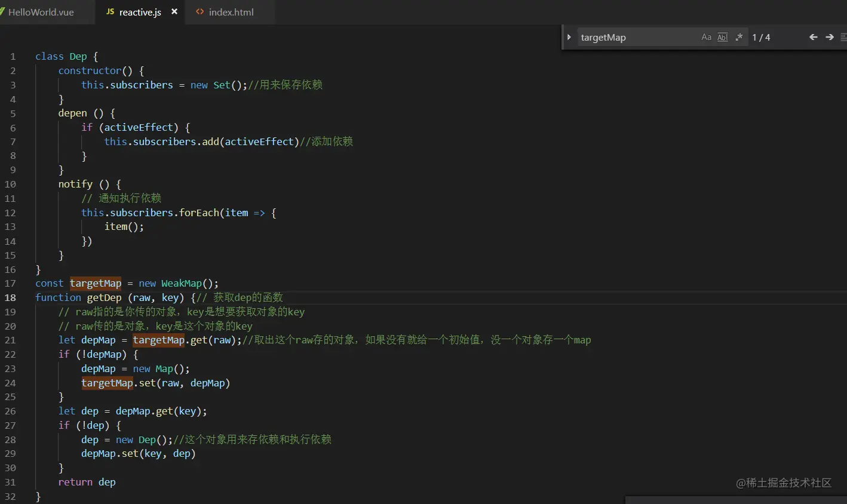
Task: Click line number 32
Action: pos(11,496)
